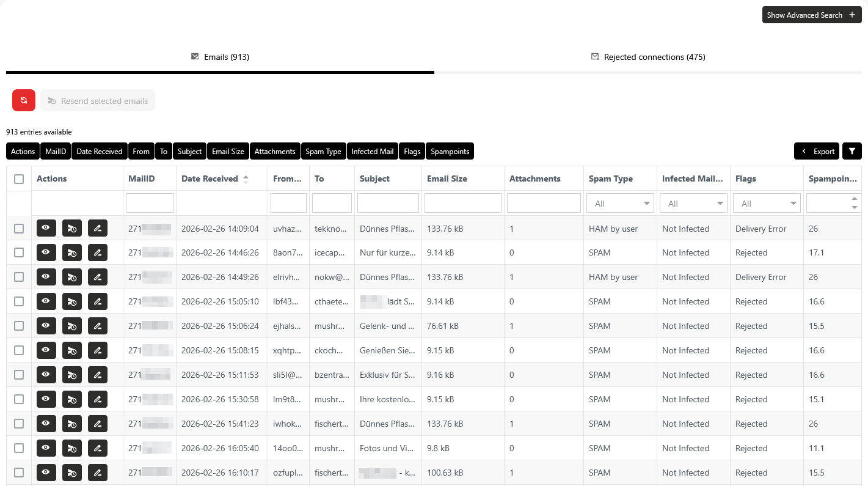Switch to Rejected connections tab
This screenshot has height=486, width=868.
[648, 57]
